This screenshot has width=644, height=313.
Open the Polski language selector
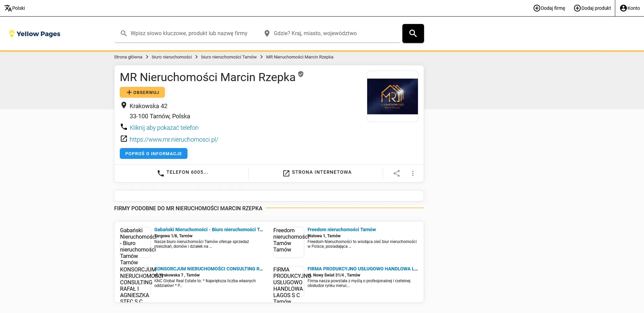point(15,8)
